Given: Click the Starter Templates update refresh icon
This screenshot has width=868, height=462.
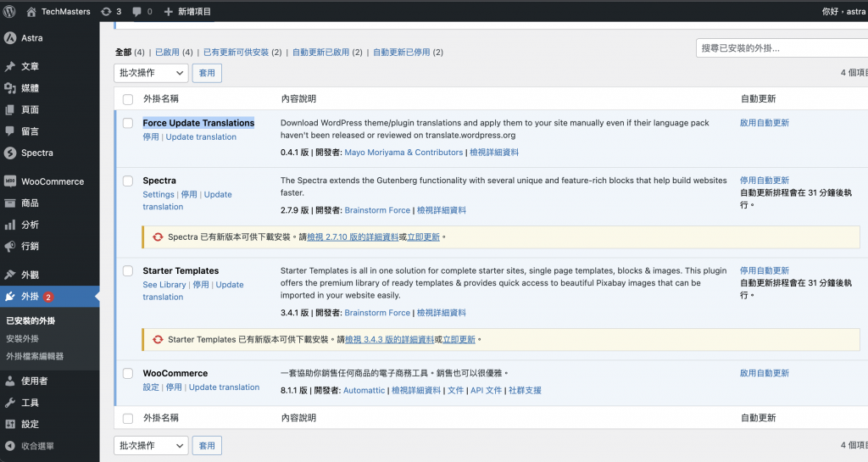Looking at the screenshot, I should [158, 339].
